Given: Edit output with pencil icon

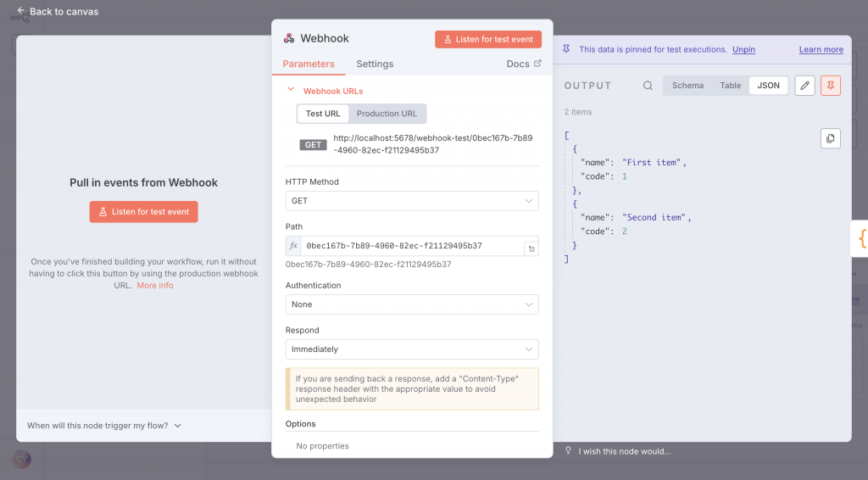Looking at the screenshot, I should tap(805, 86).
